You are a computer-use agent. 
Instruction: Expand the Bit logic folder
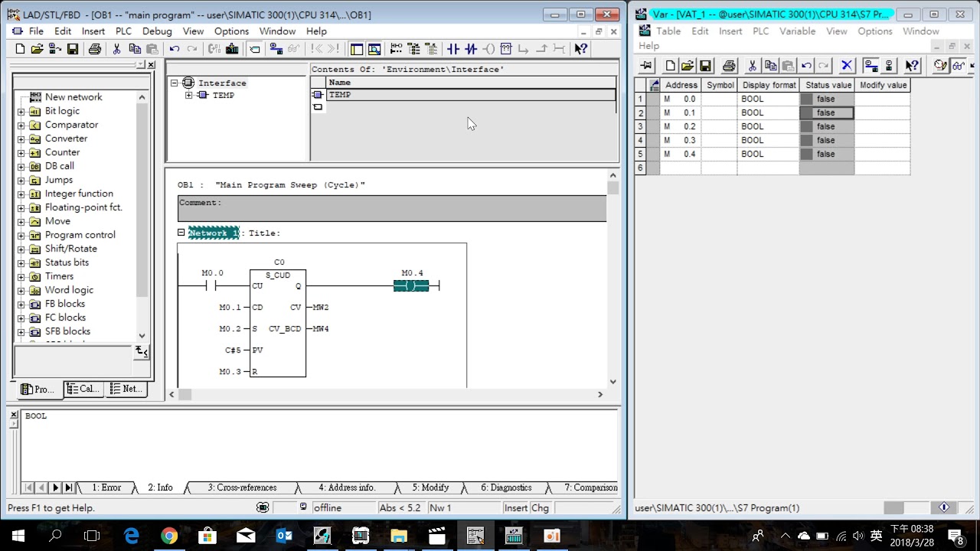[21, 112]
